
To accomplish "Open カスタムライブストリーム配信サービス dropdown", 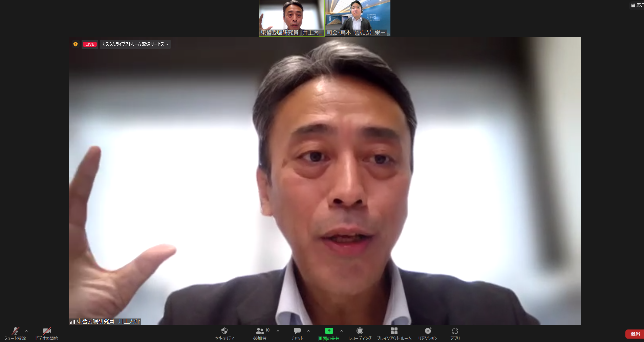I will tap(135, 44).
